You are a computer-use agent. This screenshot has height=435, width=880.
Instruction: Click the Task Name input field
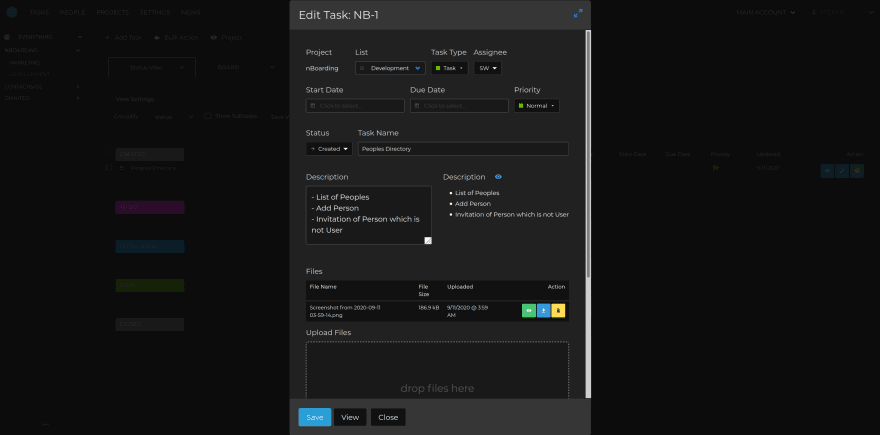[463, 149]
